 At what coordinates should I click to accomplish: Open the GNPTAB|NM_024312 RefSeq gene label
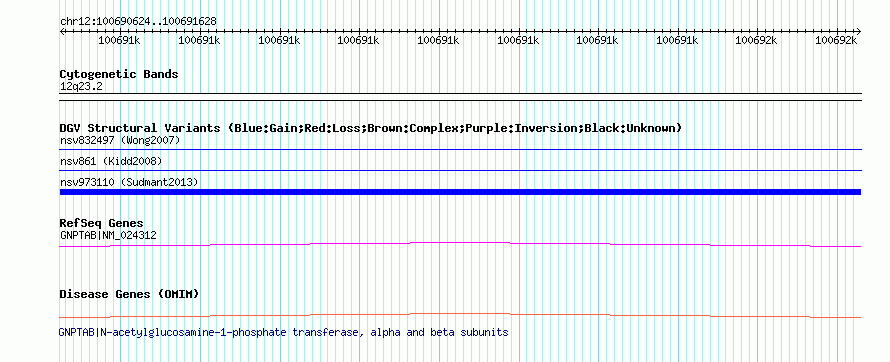pyautogui.click(x=108, y=235)
